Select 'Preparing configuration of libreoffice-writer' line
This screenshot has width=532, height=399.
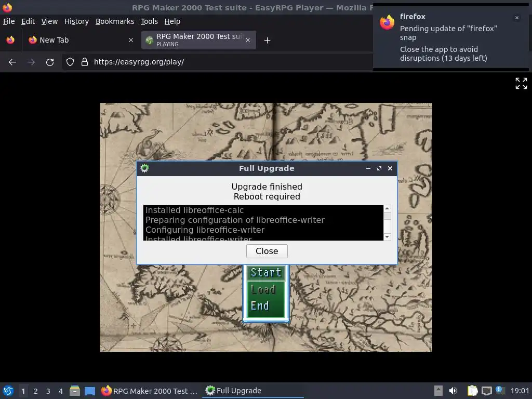(235, 220)
